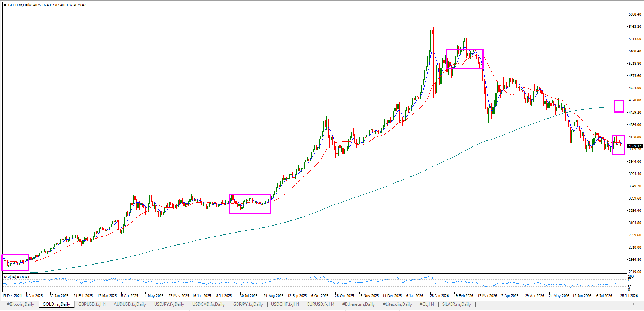Click the 4284.00 price axis label
The width and height of the screenshot is (644, 311).
coord(635,125)
